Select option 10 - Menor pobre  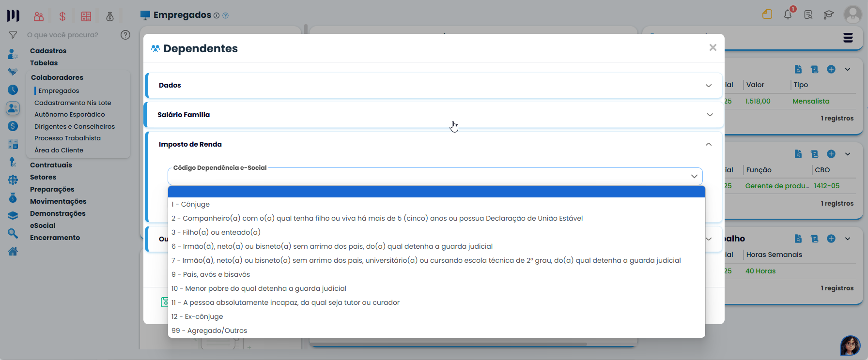point(436,288)
